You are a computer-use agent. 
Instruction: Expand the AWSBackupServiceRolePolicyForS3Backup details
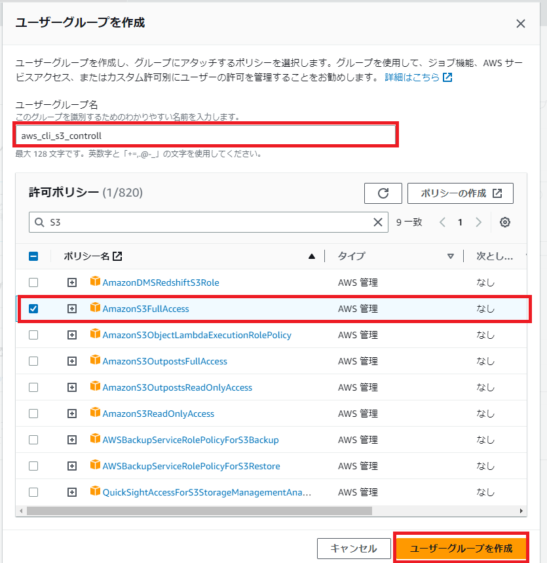pyautogui.click(x=72, y=440)
